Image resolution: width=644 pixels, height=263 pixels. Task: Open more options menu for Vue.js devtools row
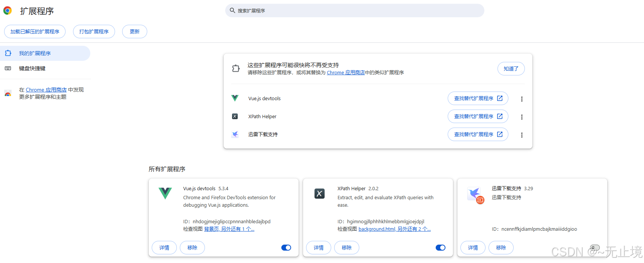[521, 99]
